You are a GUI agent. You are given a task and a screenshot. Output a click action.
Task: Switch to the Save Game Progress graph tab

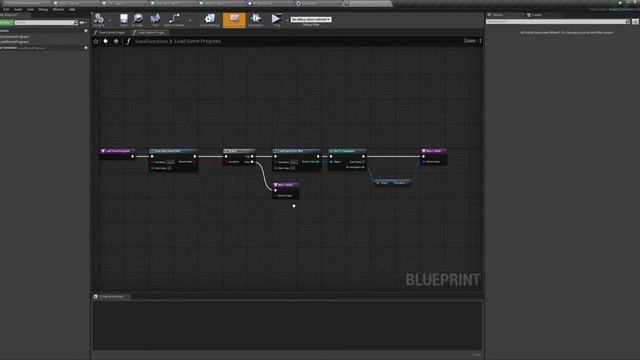click(x=110, y=32)
